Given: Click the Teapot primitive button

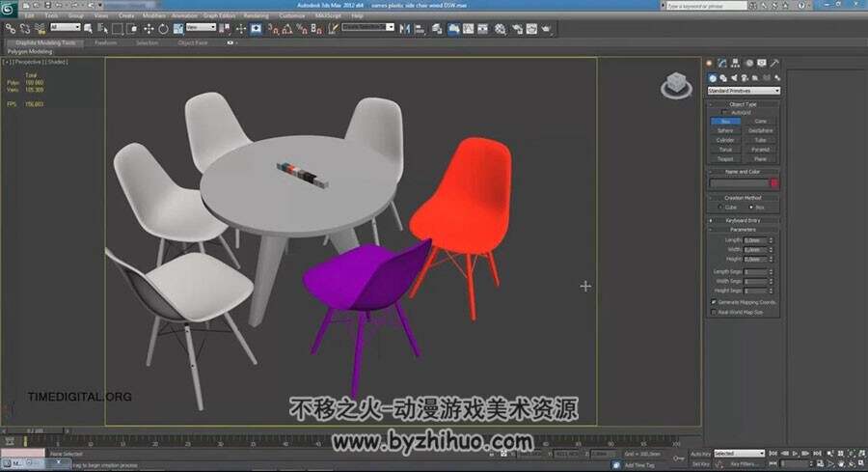Looking at the screenshot, I should (x=725, y=159).
